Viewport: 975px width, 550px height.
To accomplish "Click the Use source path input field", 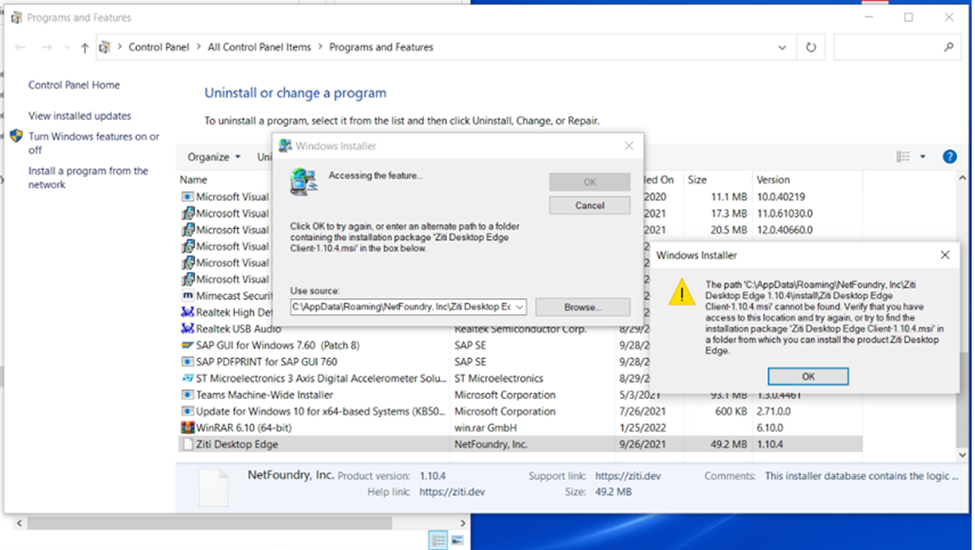I will 402,307.
